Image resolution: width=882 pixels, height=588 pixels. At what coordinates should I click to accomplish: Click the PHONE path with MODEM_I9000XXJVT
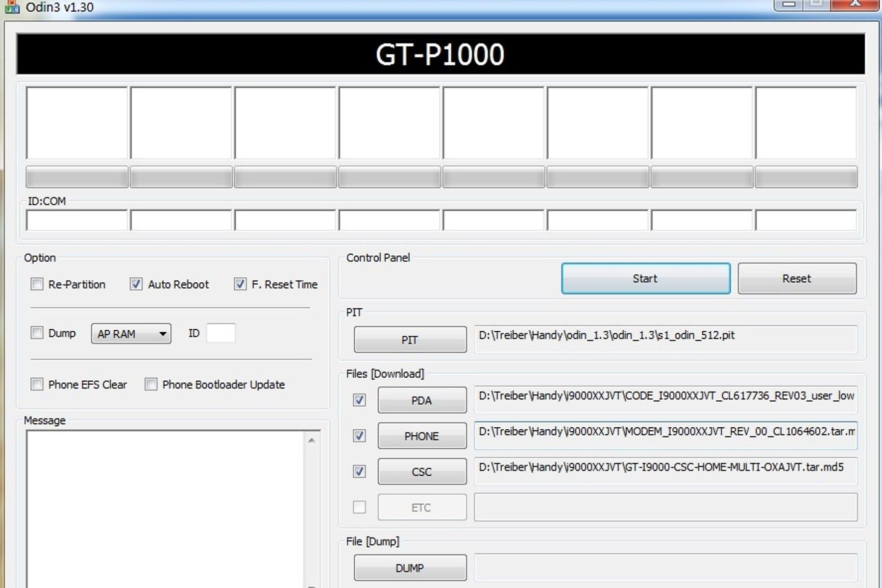tap(666, 436)
